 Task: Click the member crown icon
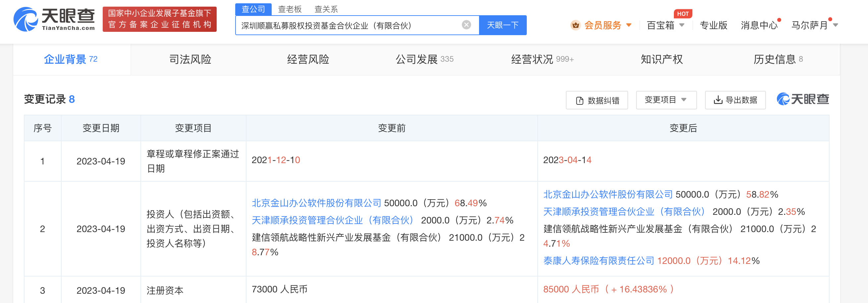[575, 25]
